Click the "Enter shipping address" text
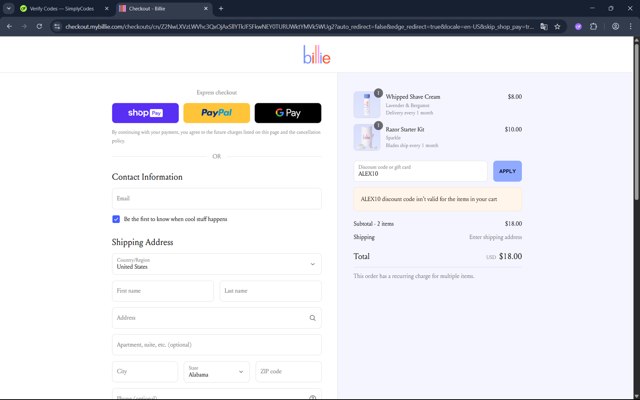Viewport: 640px width, 400px height. [495, 237]
